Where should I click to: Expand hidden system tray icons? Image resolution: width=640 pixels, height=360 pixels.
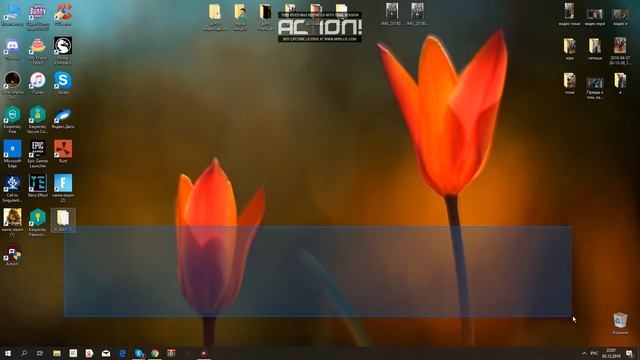click(584, 353)
